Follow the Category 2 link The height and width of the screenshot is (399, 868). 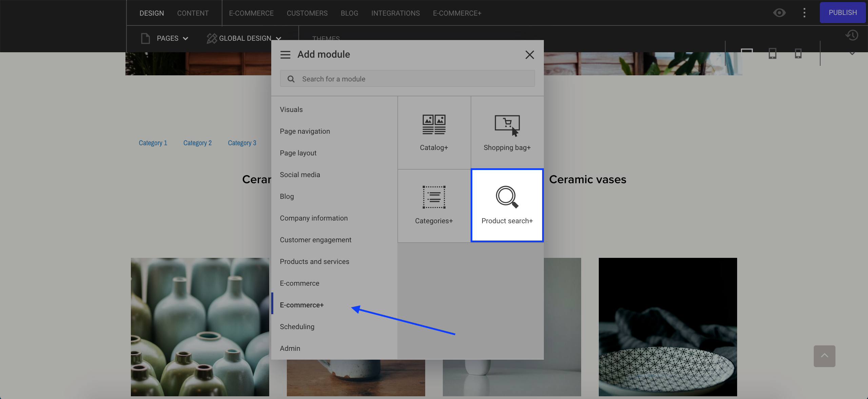coord(197,143)
